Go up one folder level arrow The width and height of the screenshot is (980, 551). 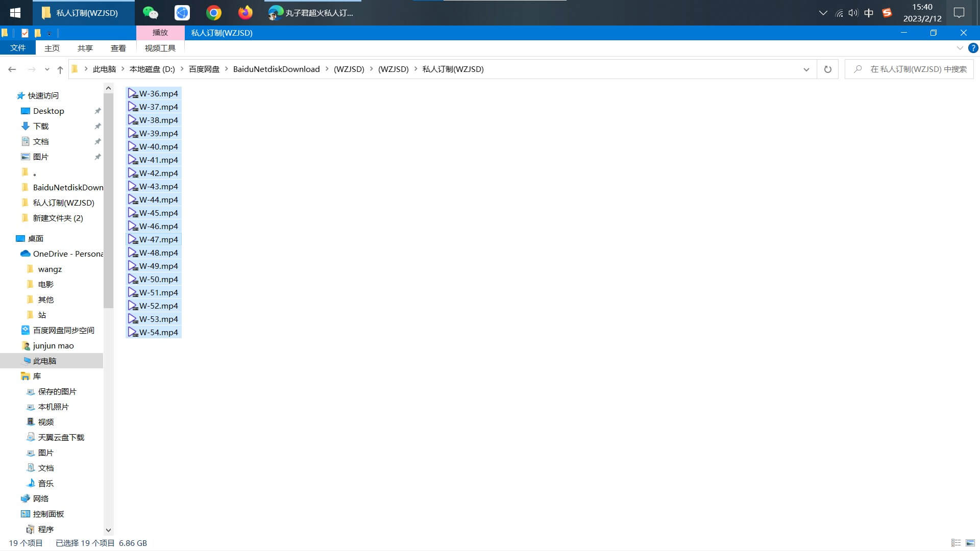click(60, 69)
